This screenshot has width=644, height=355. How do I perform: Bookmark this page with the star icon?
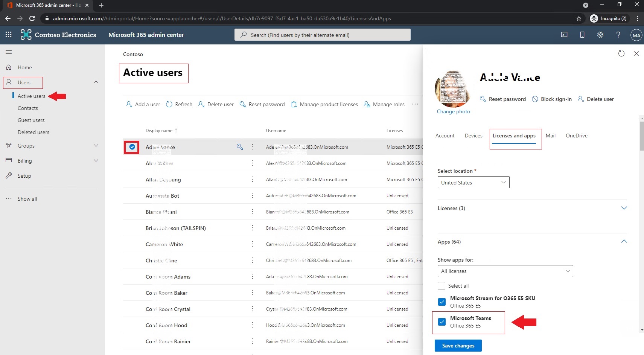579,18
